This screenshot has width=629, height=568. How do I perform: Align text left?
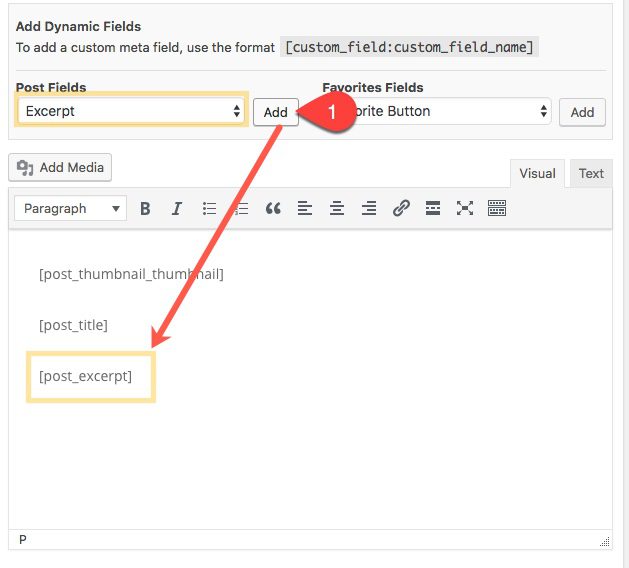[305, 209]
